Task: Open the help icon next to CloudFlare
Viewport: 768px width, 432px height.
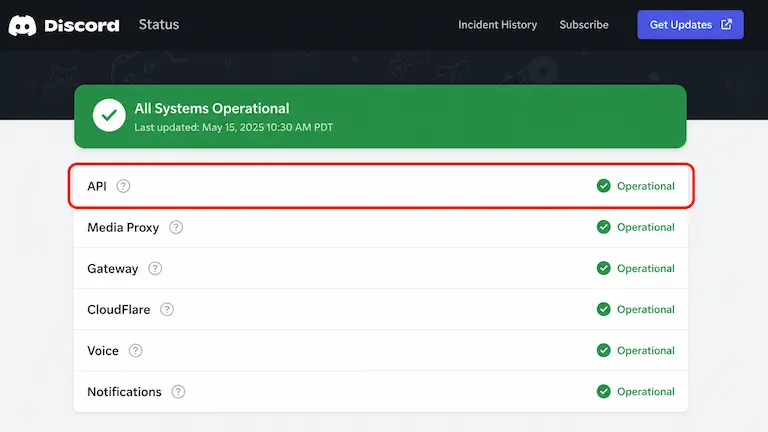Action: click(167, 310)
